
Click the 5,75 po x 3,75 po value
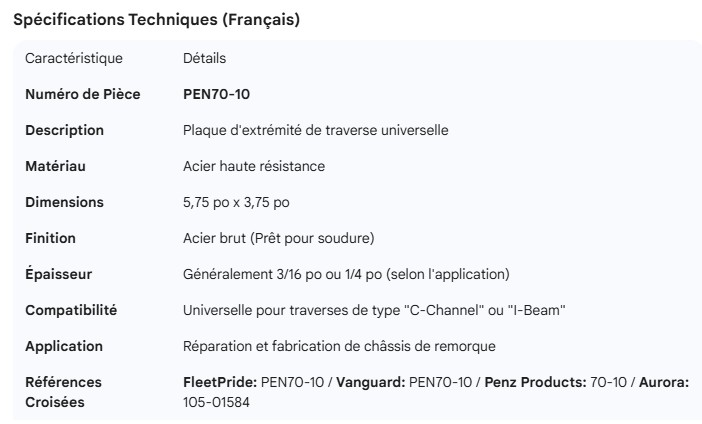tap(236, 202)
